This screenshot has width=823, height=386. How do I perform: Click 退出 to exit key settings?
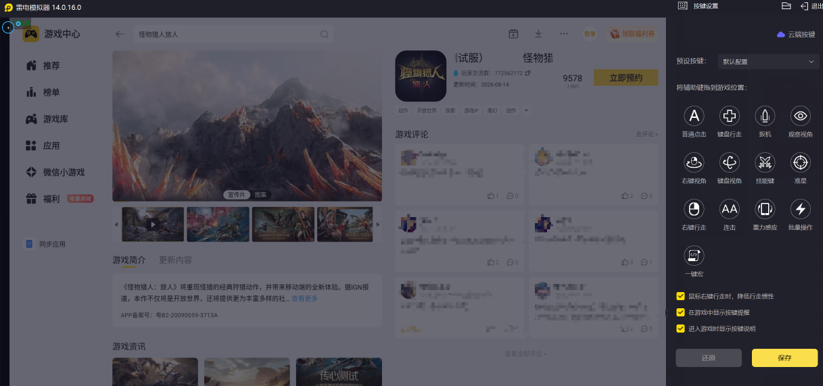tap(811, 6)
